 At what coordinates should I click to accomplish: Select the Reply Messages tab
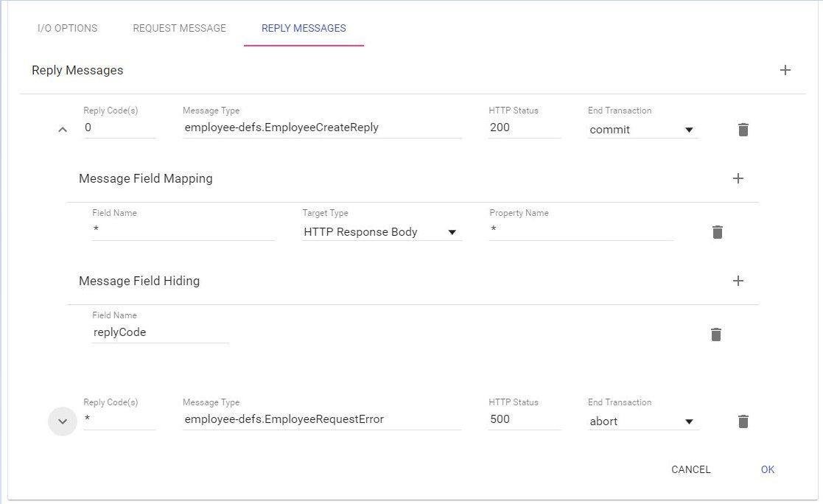click(304, 29)
